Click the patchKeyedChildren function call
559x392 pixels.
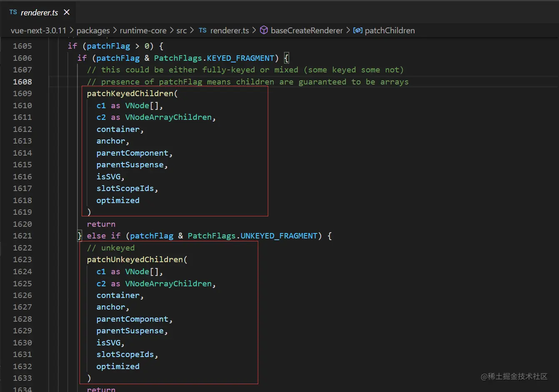(x=130, y=94)
